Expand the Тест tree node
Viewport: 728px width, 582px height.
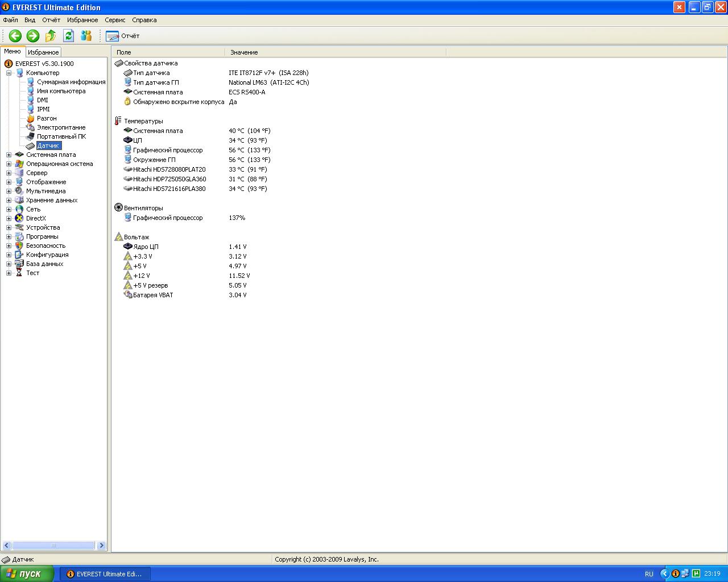click(x=9, y=273)
